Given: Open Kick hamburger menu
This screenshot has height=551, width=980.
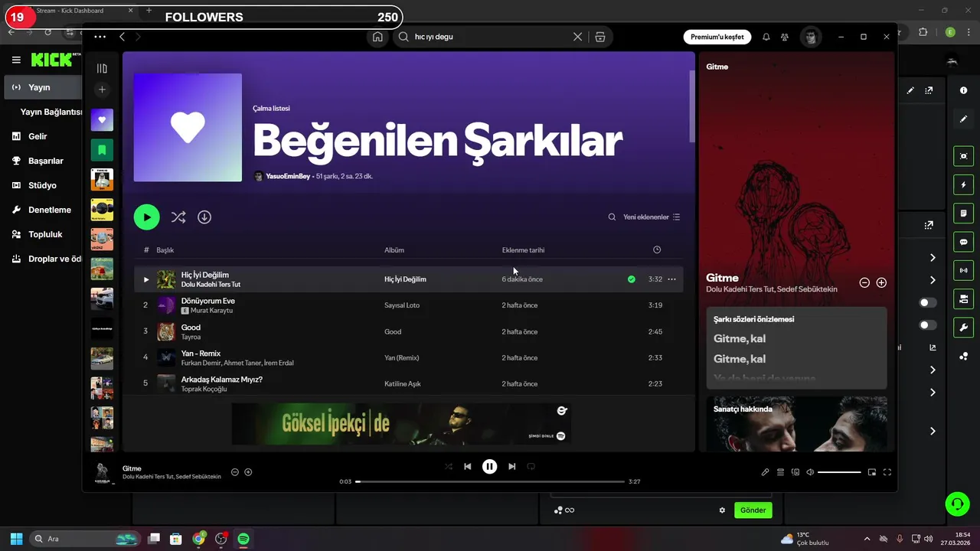Looking at the screenshot, I should [x=16, y=60].
